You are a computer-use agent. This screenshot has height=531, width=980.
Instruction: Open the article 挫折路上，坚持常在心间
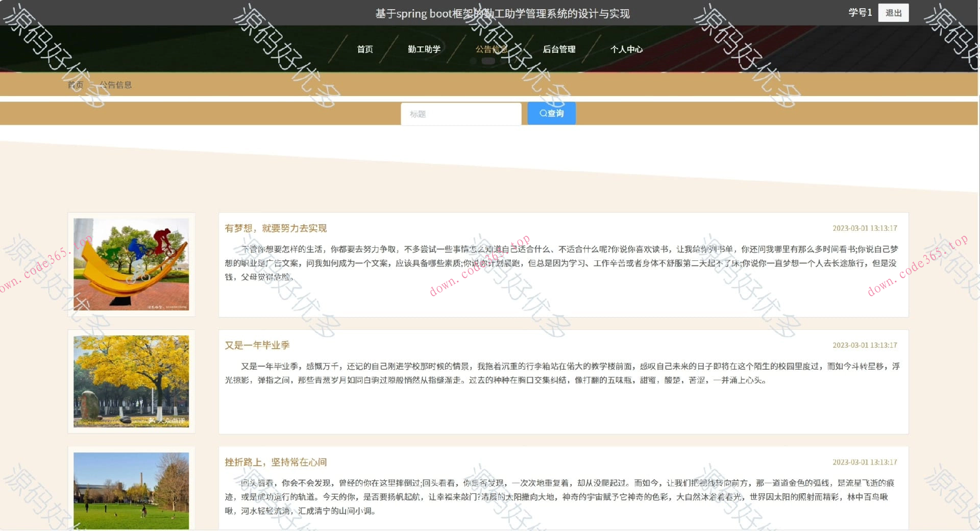click(x=276, y=462)
